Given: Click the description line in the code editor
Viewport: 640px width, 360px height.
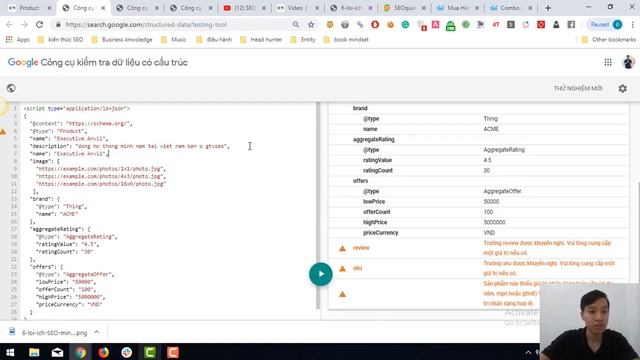Looking at the screenshot, I should click(x=130, y=146).
